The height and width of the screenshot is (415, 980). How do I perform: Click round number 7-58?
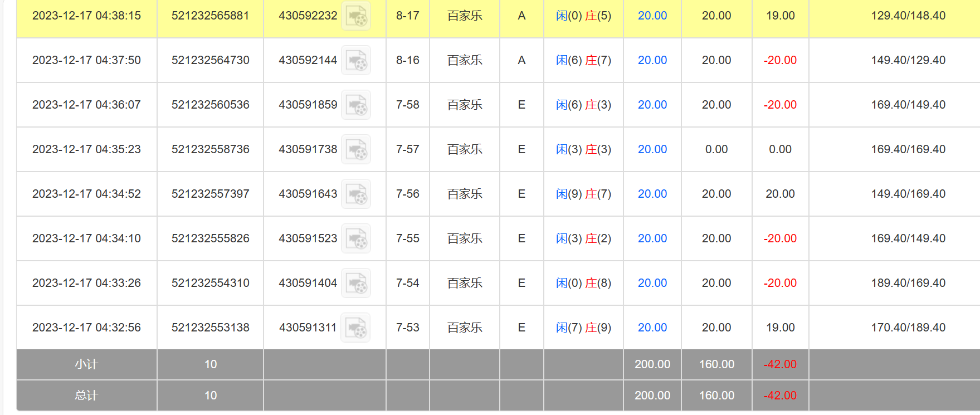point(408,105)
